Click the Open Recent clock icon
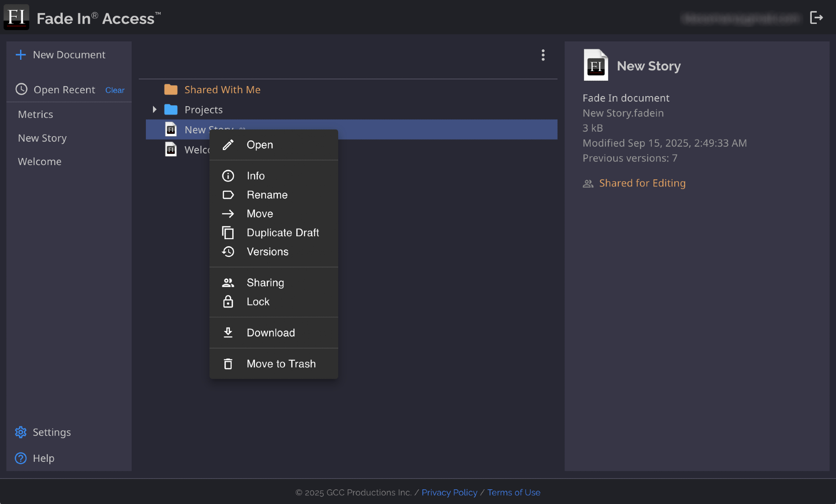 [21, 89]
